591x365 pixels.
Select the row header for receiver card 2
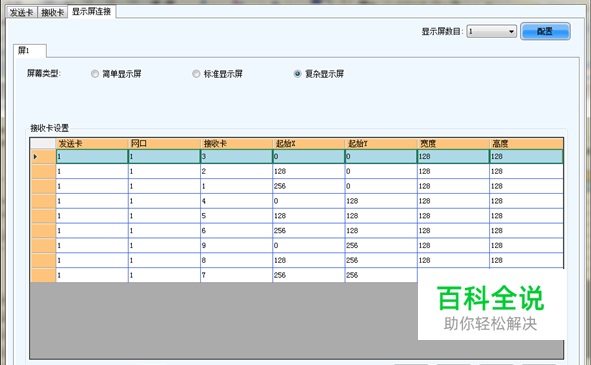[43, 171]
